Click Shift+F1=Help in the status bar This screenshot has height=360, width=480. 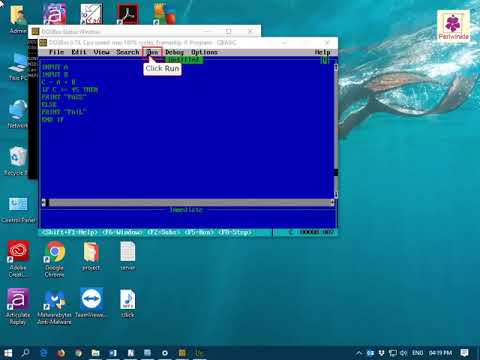pyautogui.click(x=70, y=232)
